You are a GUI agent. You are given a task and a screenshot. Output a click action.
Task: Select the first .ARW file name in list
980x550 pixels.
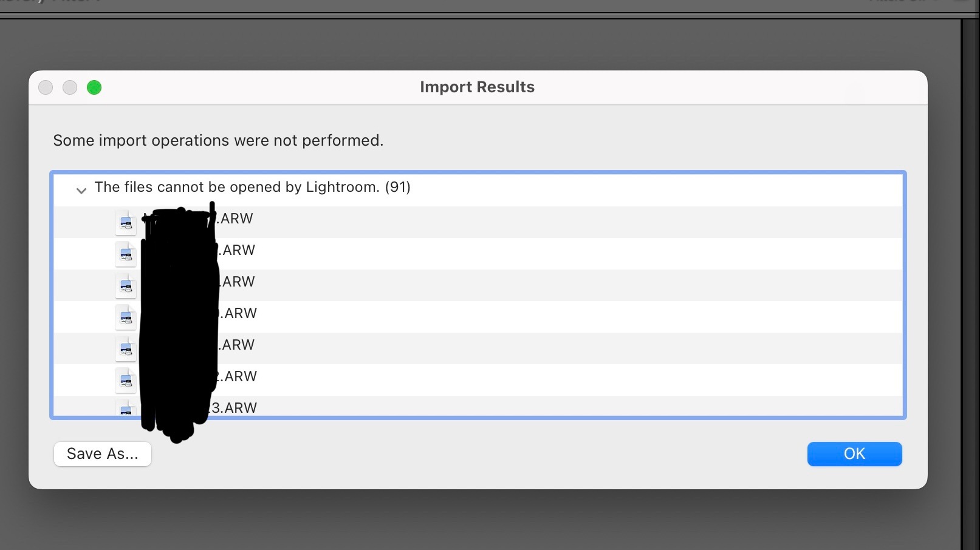coord(236,219)
